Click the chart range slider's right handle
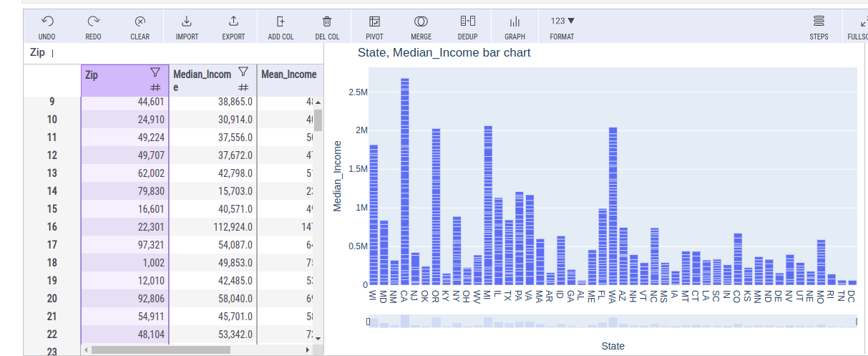Viewport: 868px width, 356px height. (x=857, y=322)
